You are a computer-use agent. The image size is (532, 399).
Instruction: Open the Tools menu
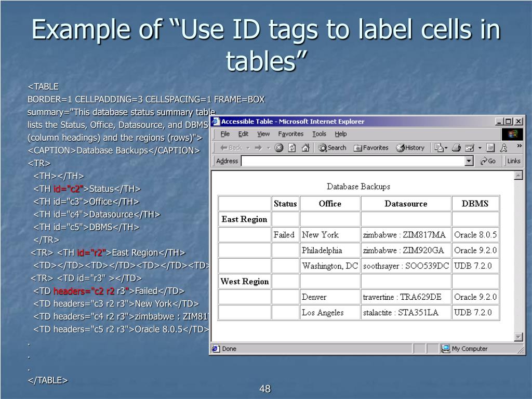319,134
